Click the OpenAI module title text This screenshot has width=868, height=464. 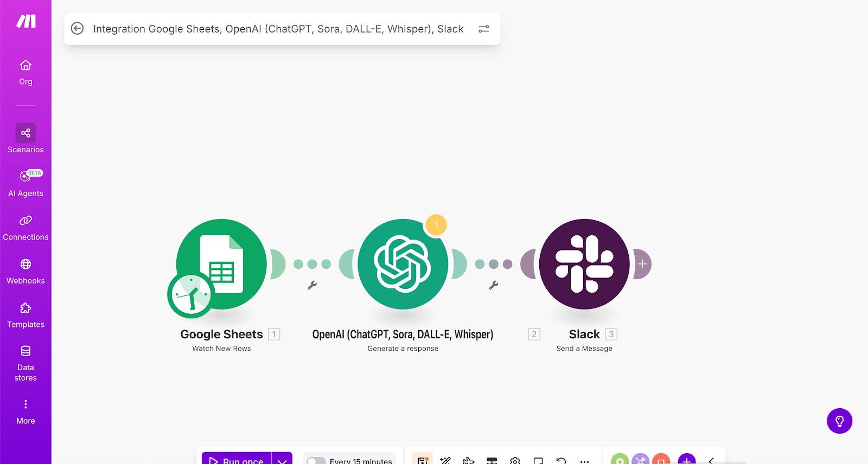(403, 334)
